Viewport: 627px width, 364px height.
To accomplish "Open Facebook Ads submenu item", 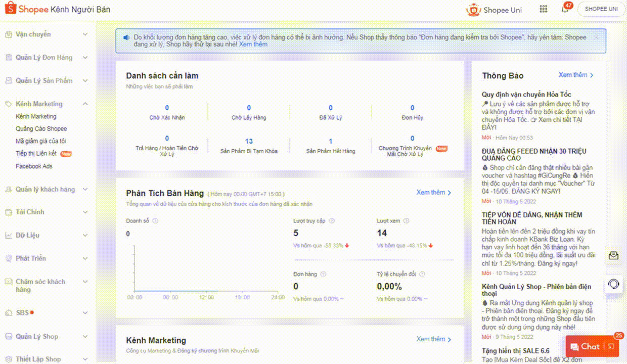I will (x=34, y=166).
